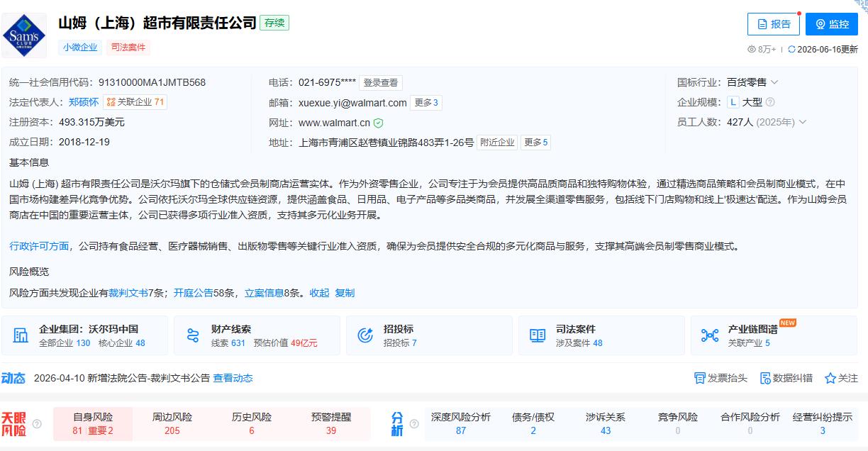
Task: Click the 企业集团 building icon
Action: coord(21,335)
